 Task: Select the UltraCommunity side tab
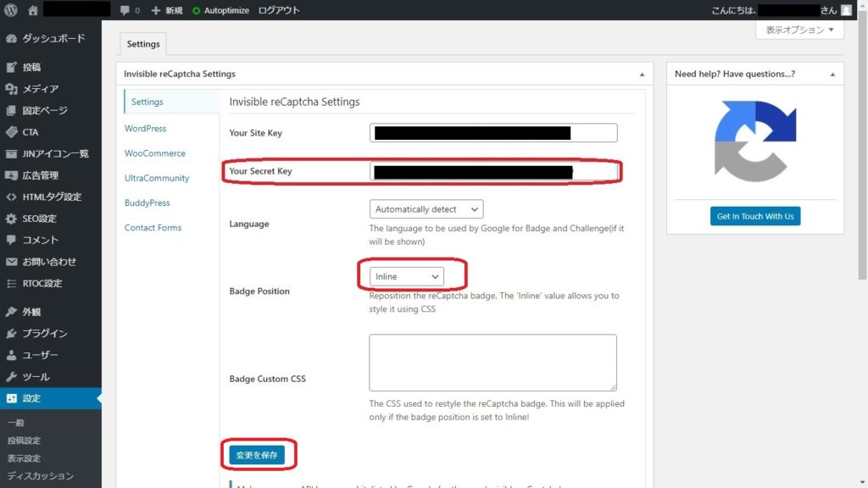click(x=157, y=178)
